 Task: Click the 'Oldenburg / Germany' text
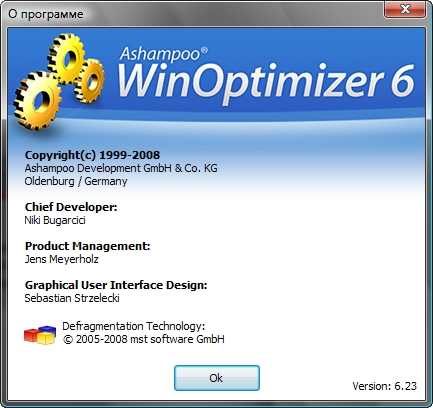tap(76, 181)
